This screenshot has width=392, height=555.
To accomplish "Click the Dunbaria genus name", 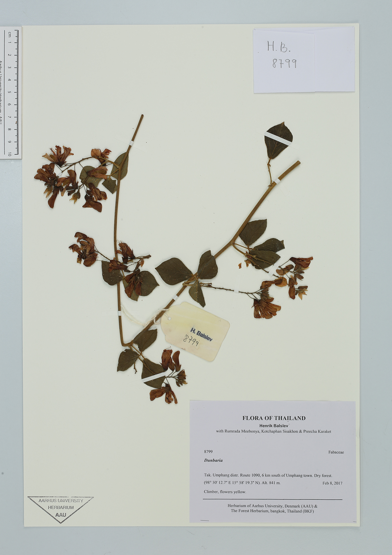I will [x=213, y=460].
